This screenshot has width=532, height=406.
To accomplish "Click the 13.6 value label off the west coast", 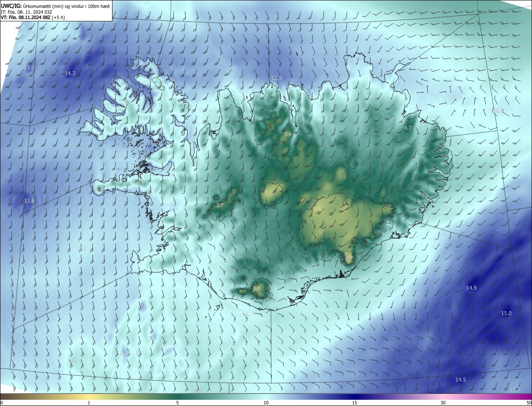I will 29,201.
